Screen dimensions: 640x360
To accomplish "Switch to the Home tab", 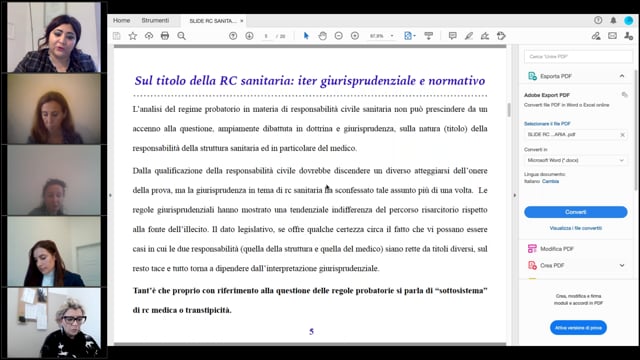I will tap(122, 20).
